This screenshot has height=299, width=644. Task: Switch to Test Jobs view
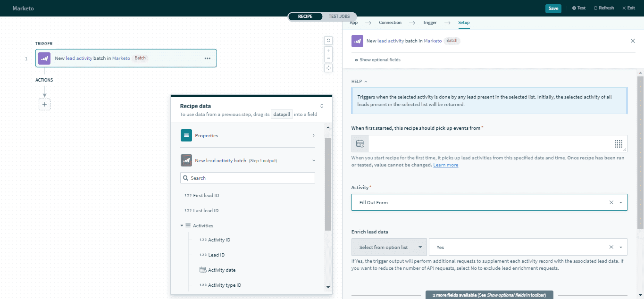340,17
